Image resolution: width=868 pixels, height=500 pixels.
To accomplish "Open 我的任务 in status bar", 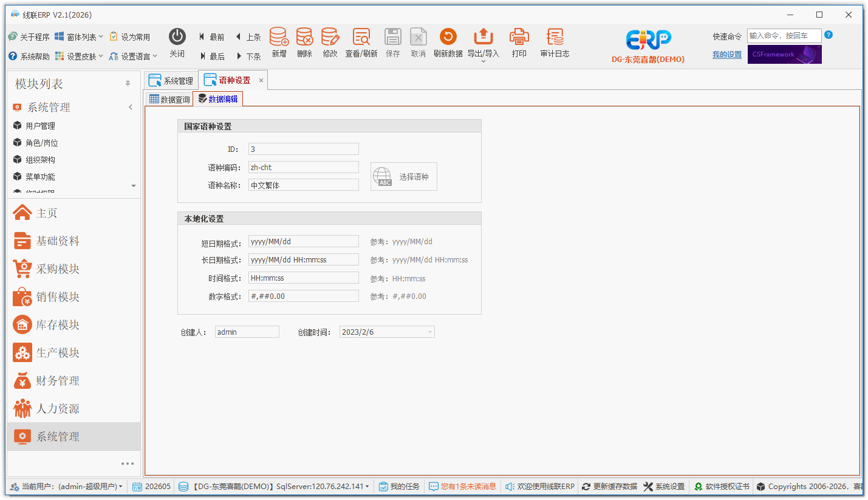I will coord(399,487).
